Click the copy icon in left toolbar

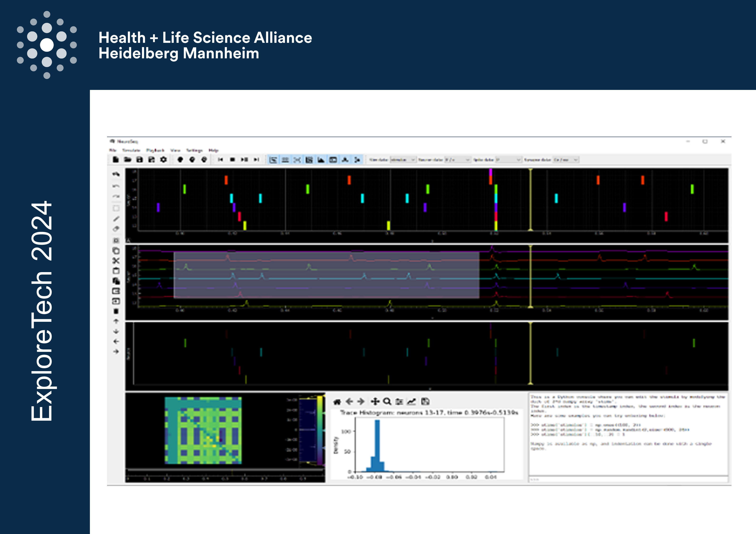pyautogui.click(x=116, y=251)
